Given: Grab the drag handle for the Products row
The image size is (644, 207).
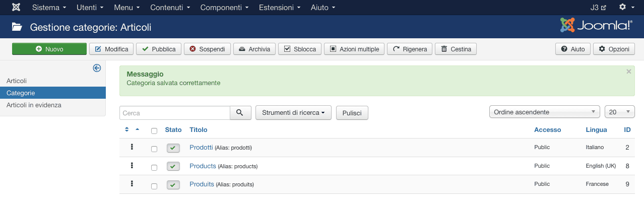Looking at the screenshot, I should coord(132,166).
